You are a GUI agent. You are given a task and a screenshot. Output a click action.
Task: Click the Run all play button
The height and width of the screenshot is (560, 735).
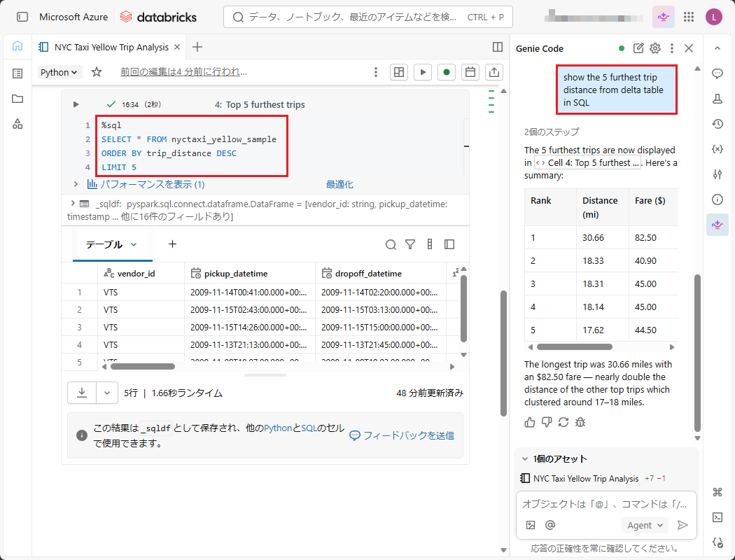pyautogui.click(x=422, y=72)
